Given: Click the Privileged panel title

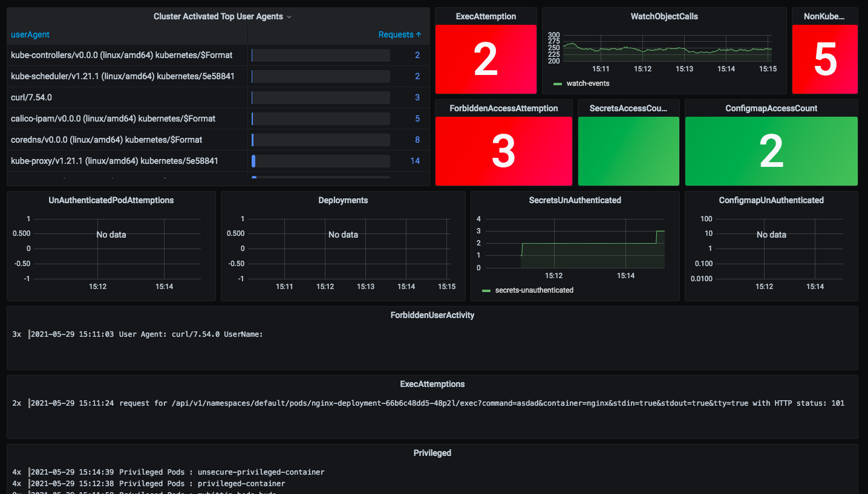Looking at the screenshot, I should click(x=432, y=452).
